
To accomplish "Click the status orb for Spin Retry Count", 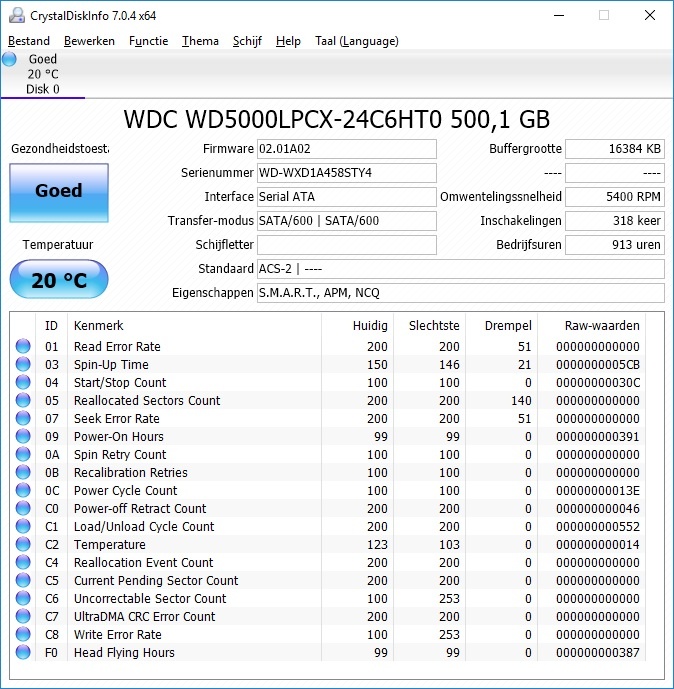I will point(23,454).
